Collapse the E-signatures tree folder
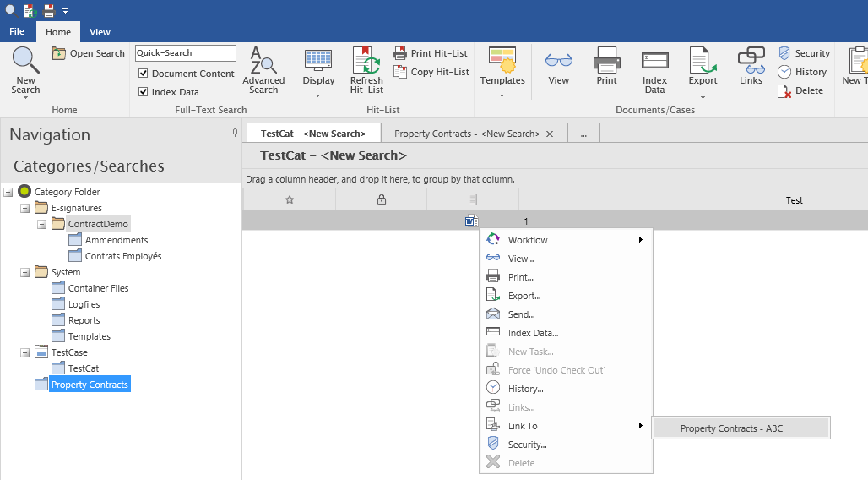The image size is (868, 480). click(25, 208)
